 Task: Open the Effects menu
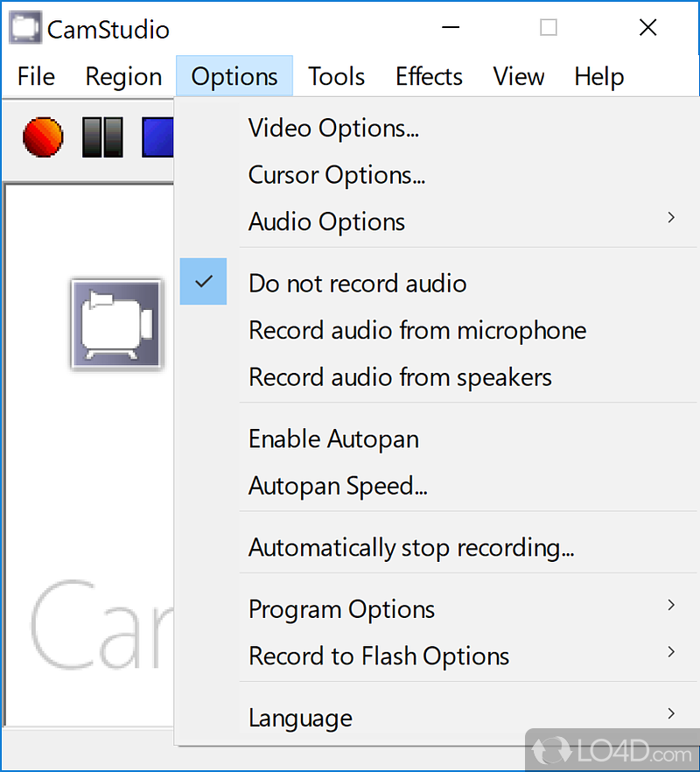(429, 77)
